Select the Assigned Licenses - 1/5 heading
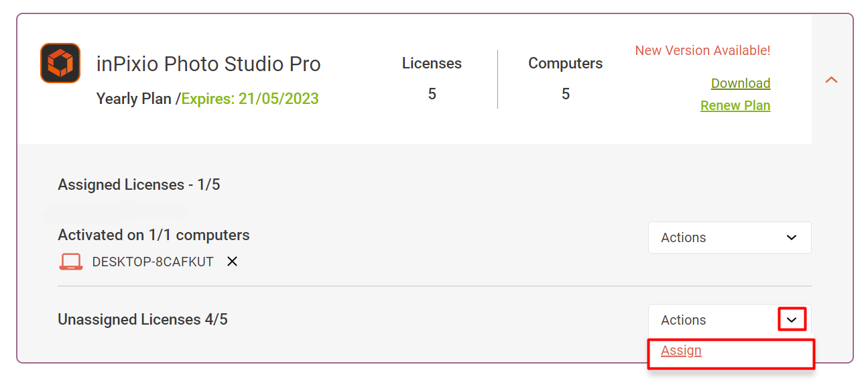This screenshot has height=385, width=868. click(x=139, y=184)
